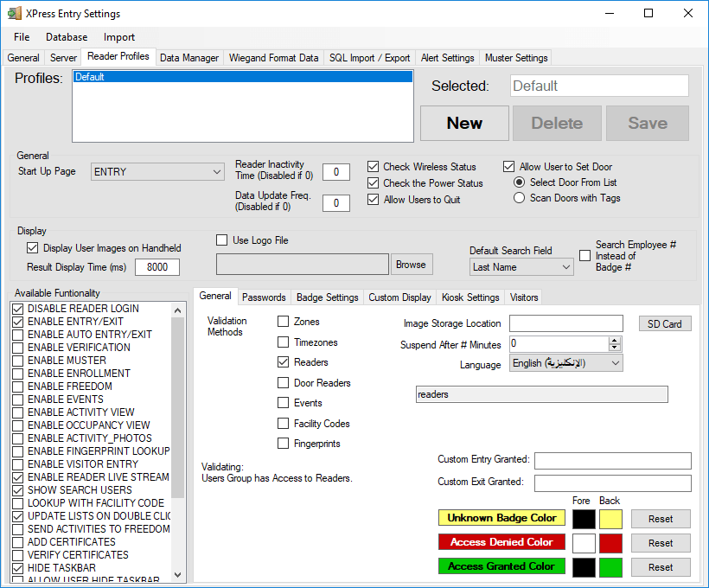
Task: Toggle Check Wireless Status checkbox
Action: click(x=373, y=167)
